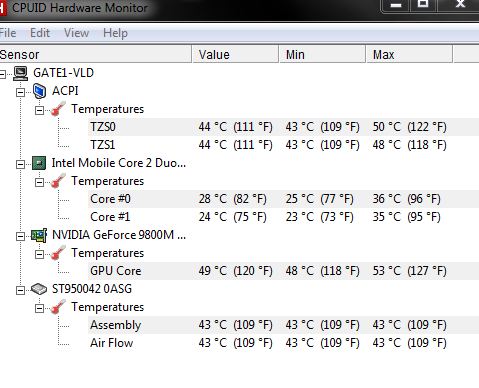Image resolution: width=479 pixels, height=388 pixels.
Task: Click Core #0 min value 25 °C (77 °F)
Action: point(319,199)
